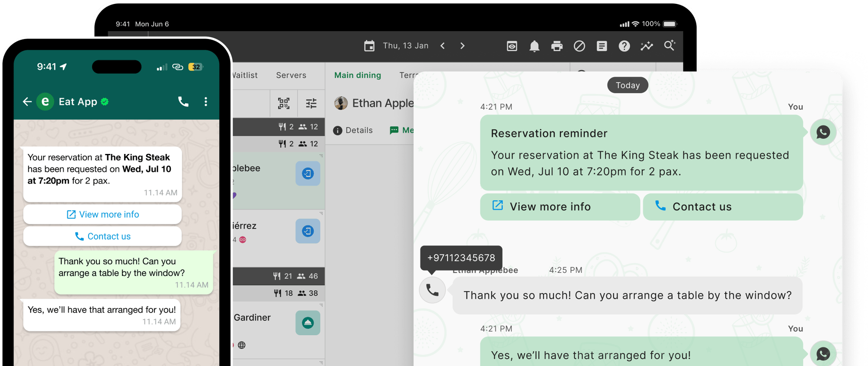Click 'View more info' in tablet chat
The image size is (868, 366).
[x=560, y=206]
